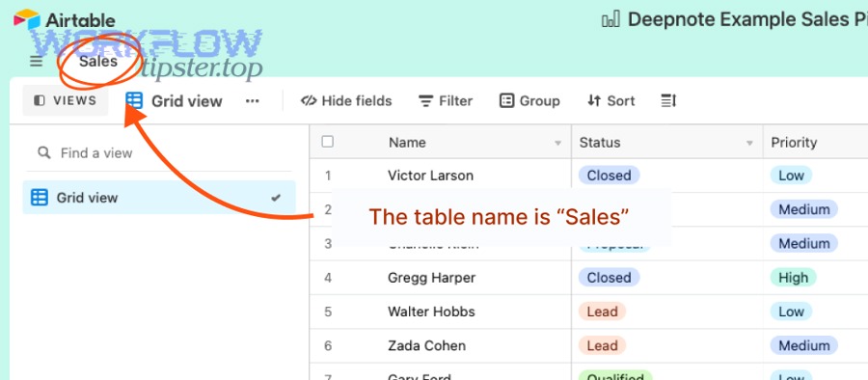Click the checkmark beside sidebar Grid view
The image size is (868, 380).
(x=276, y=197)
